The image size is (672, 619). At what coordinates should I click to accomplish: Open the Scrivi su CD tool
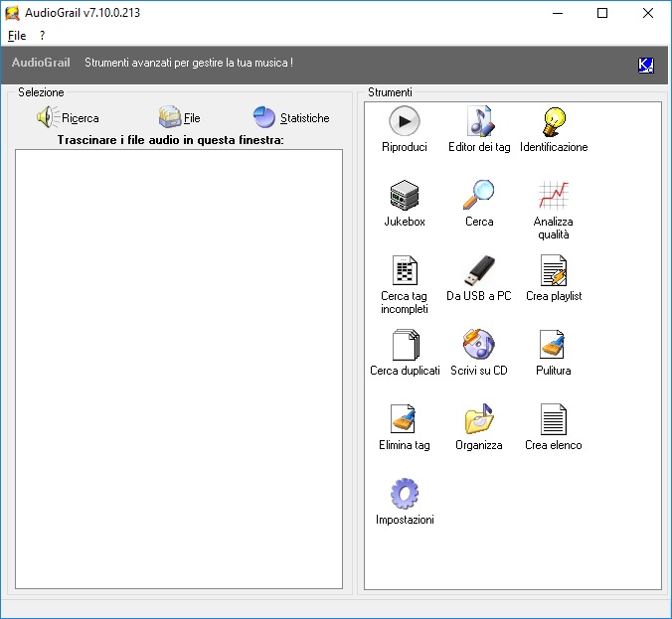tap(479, 352)
